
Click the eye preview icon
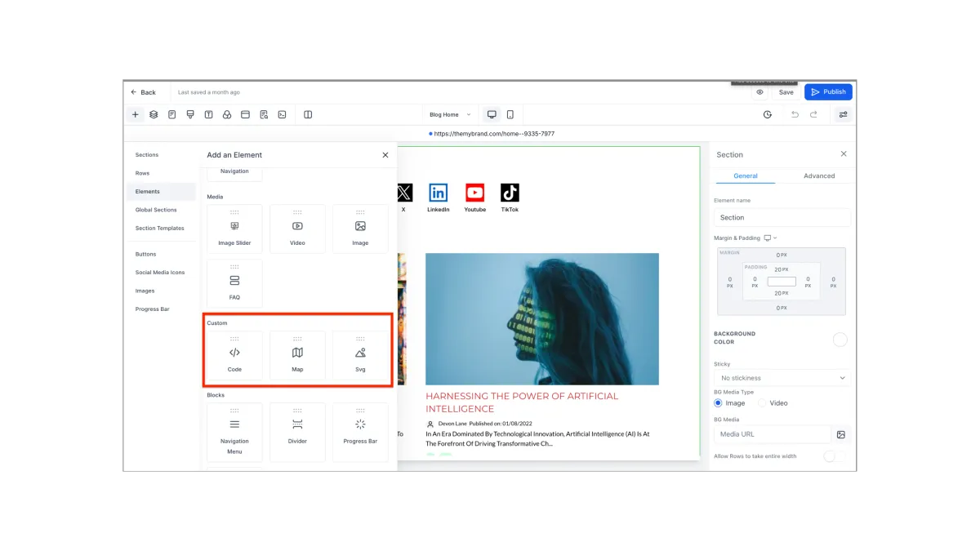point(759,92)
